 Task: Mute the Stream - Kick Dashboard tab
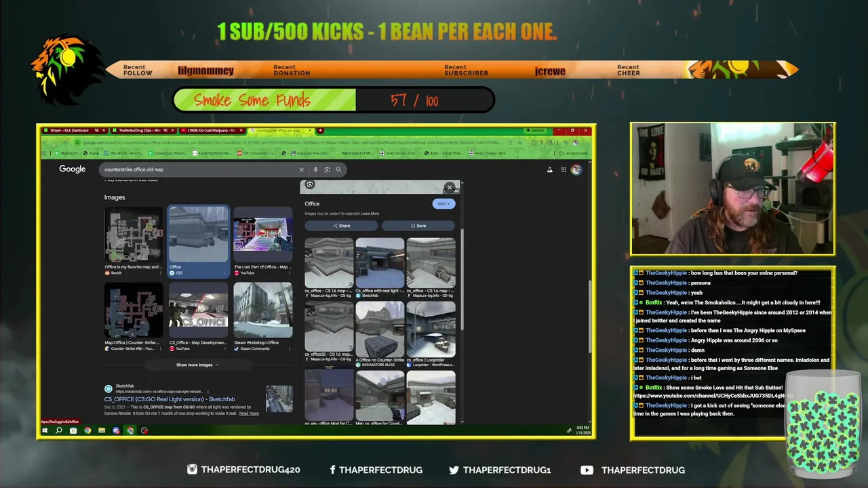click(x=96, y=130)
